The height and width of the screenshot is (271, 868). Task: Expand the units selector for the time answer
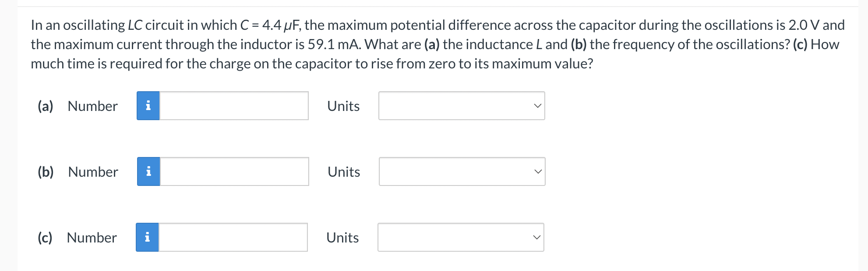pos(462,237)
